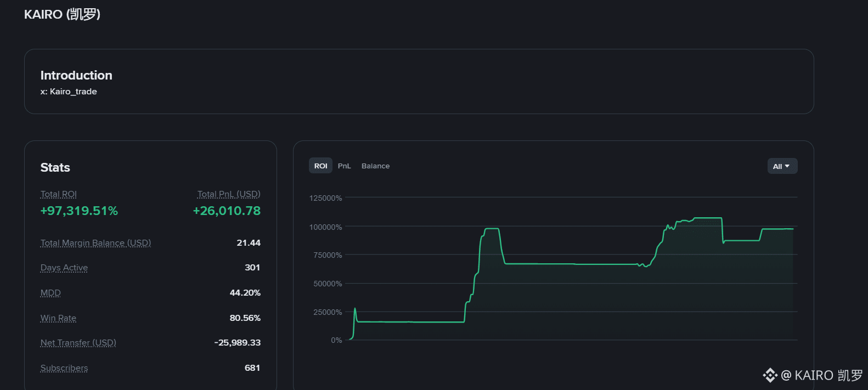Click the Days Active label
This screenshot has height=390, width=868.
pos(64,268)
